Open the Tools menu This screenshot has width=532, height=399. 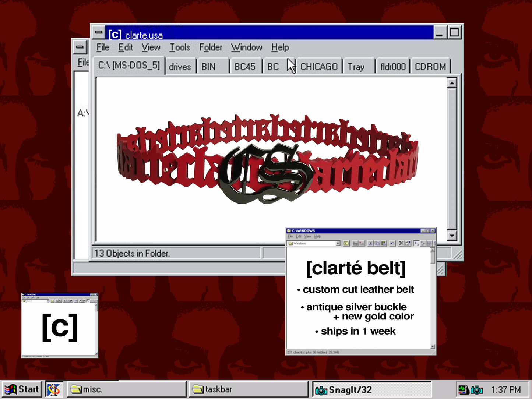pyautogui.click(x=180, y=47)
